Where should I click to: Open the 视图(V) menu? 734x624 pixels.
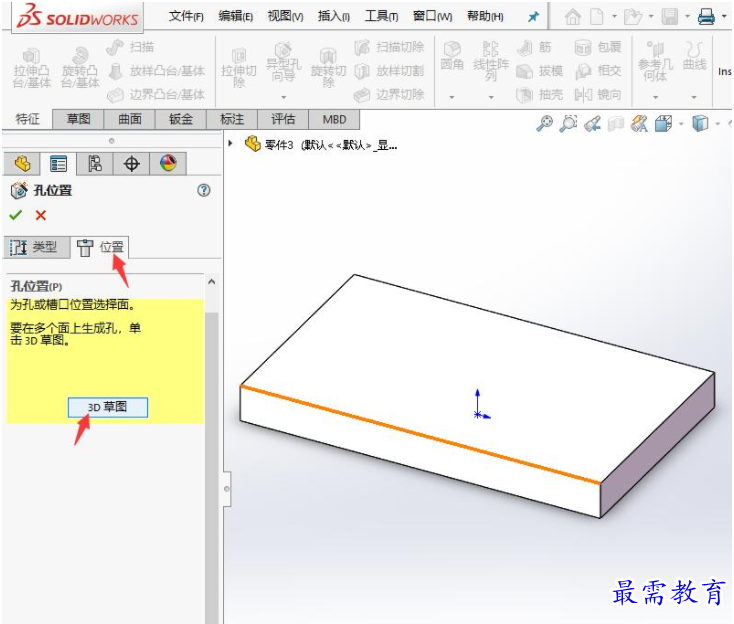coord(285,16)
